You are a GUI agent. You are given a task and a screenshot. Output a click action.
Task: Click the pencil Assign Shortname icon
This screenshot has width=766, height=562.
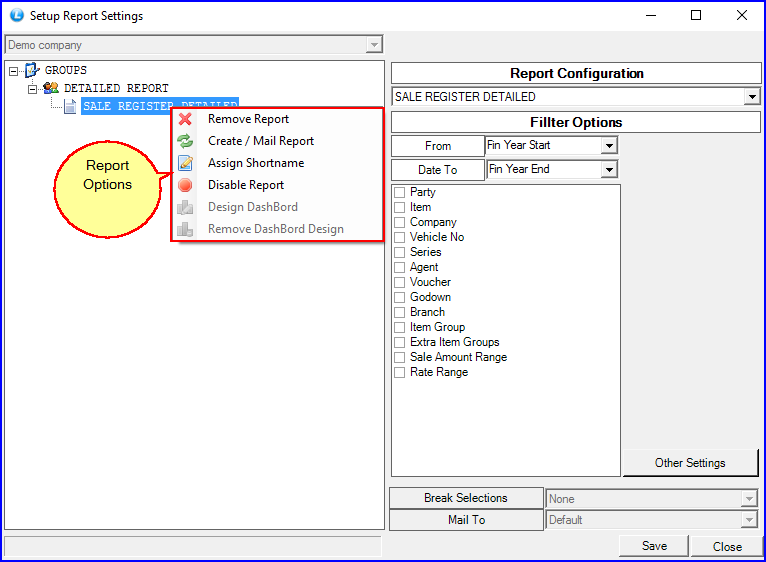tap(185, 163)
